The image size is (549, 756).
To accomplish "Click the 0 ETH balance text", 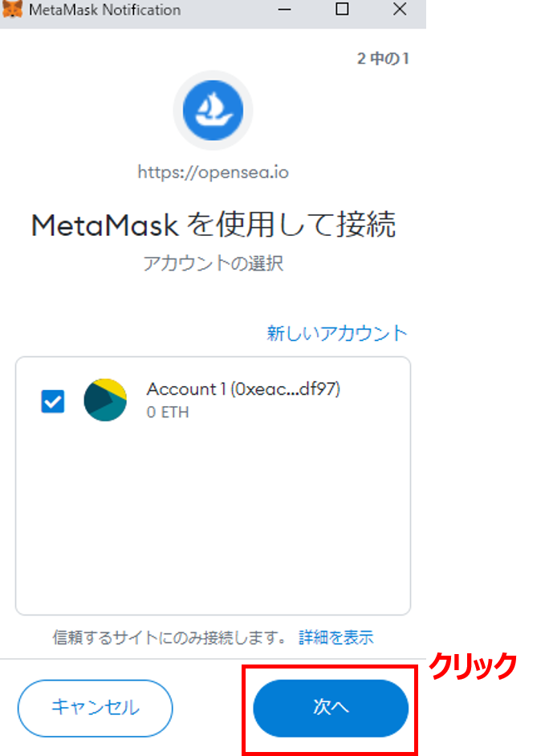I will tap(168, 413).
